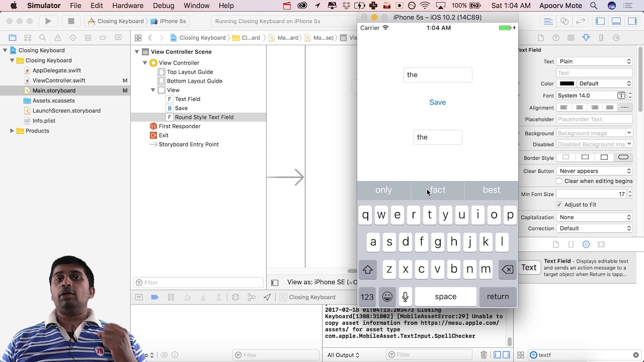Click the Min Font Size stepper
The image size is (644, 362).
(x=630, y=194)
